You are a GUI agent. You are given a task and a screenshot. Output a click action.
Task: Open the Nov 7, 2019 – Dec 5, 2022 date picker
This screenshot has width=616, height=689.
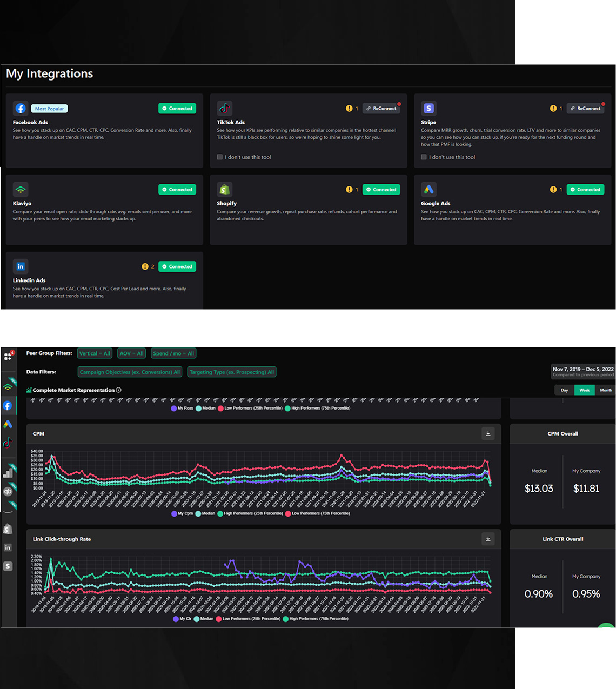tap(583, 371)
